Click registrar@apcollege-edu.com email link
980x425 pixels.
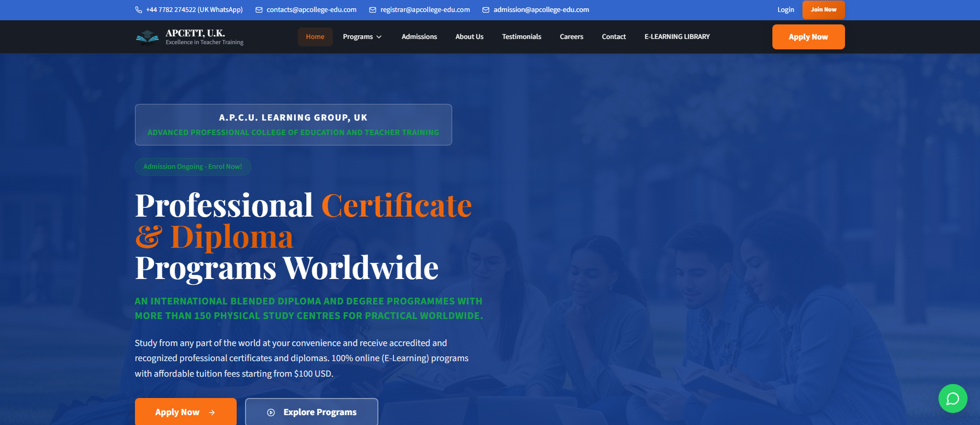425,10
